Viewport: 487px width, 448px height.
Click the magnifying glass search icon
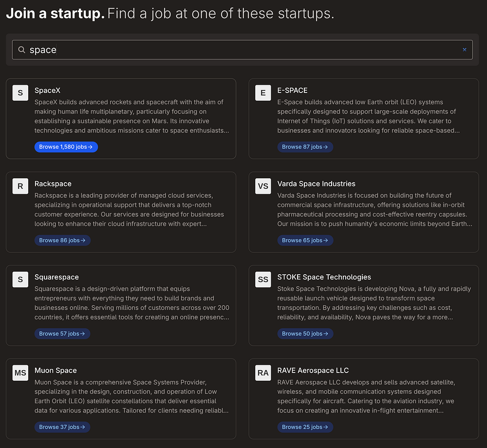tap(21, 50)
